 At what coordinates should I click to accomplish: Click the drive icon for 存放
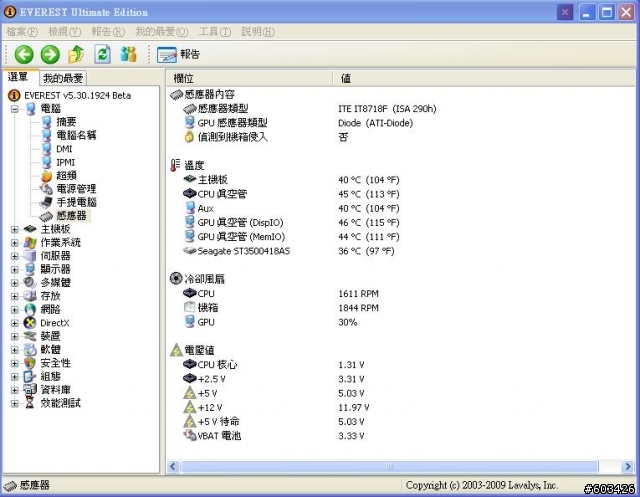pyautogui.click(x=30, y=296)
